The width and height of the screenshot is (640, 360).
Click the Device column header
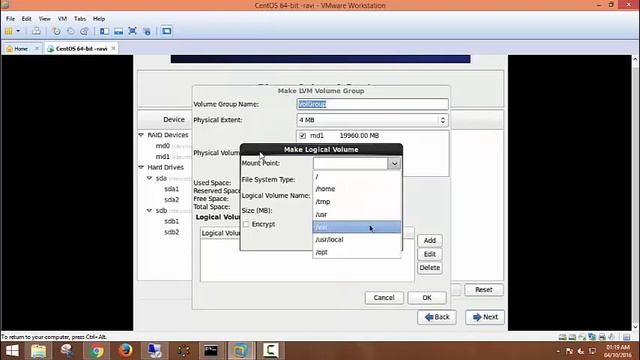[174, 120]
